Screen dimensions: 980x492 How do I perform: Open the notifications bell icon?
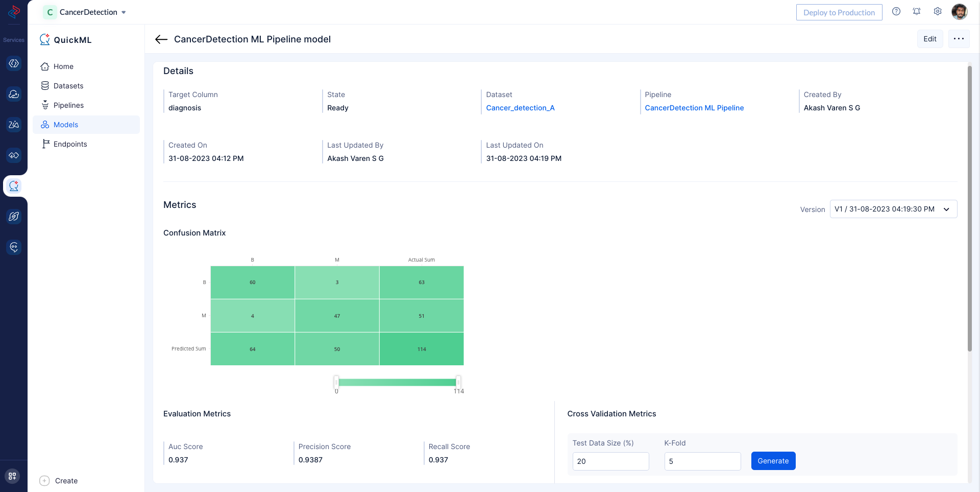click(917, 12)
